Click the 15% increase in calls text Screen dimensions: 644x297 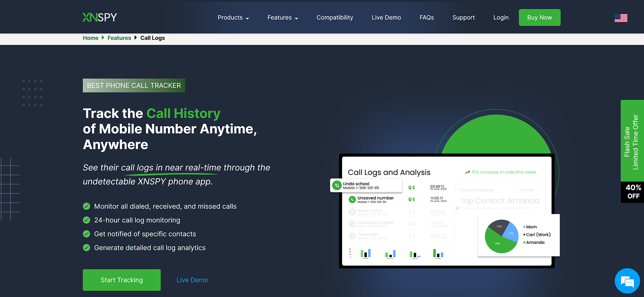coord(504,172)
